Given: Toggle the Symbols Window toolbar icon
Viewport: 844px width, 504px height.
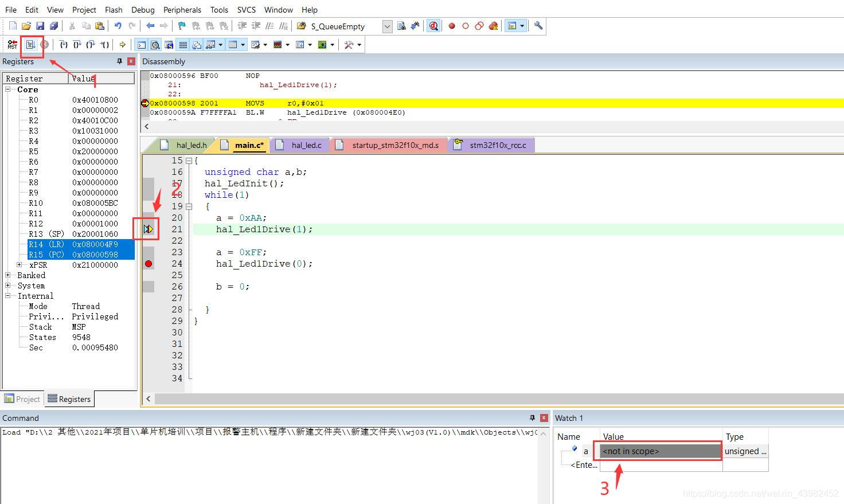Looking at the screenshot, I should click(169, 45).
